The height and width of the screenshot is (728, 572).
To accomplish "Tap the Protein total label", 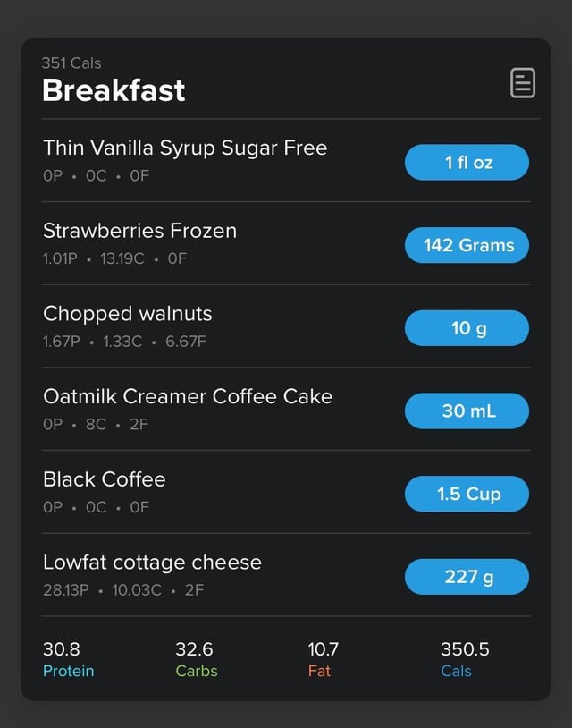I will tap(68, 671).
